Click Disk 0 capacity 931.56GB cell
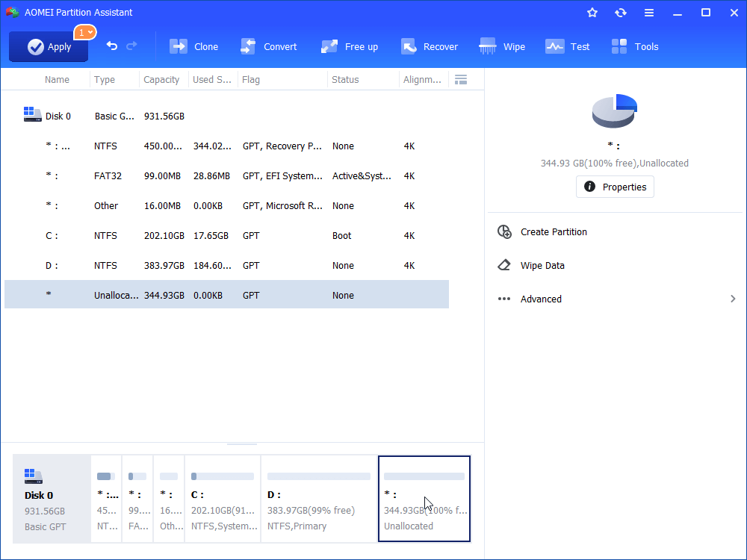747x560 pixels. tap(164, 116)
